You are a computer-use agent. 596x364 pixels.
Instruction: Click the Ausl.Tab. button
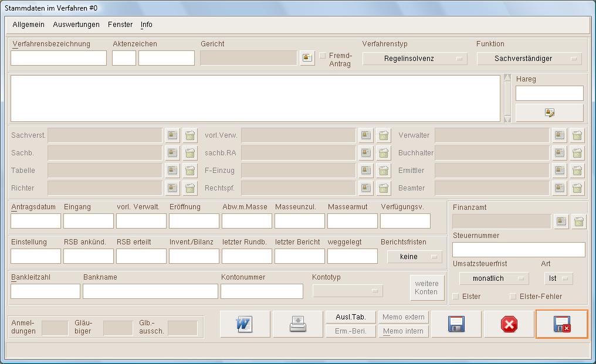coord(350,317)
